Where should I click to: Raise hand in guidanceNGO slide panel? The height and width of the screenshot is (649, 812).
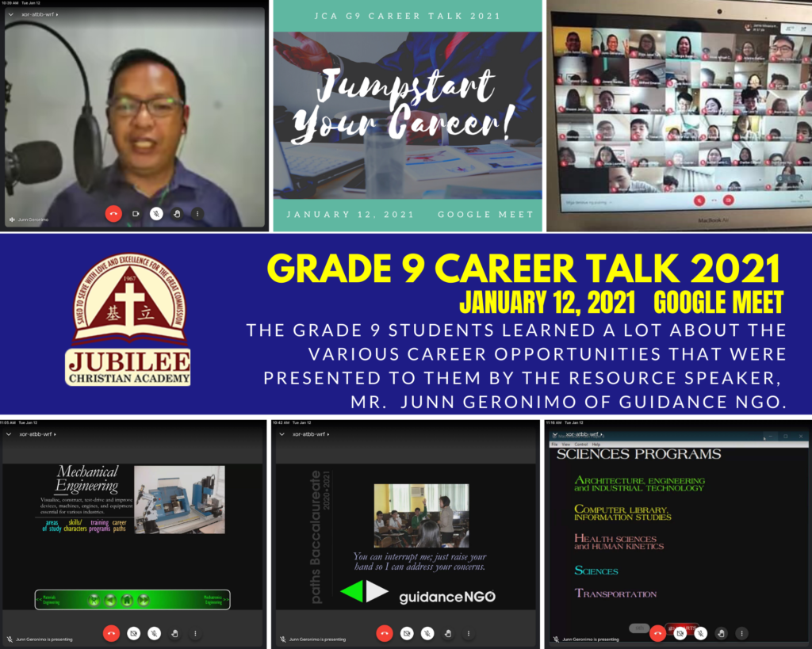tap(448, 633)
